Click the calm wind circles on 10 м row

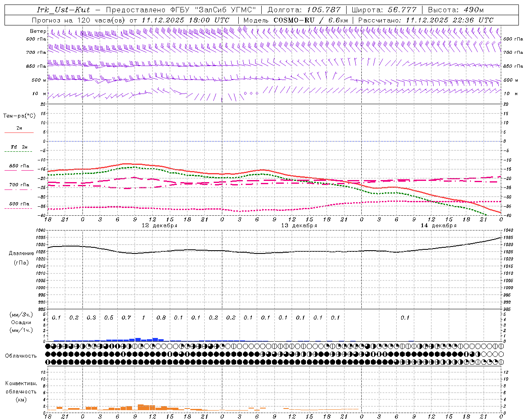click(251, 93)
